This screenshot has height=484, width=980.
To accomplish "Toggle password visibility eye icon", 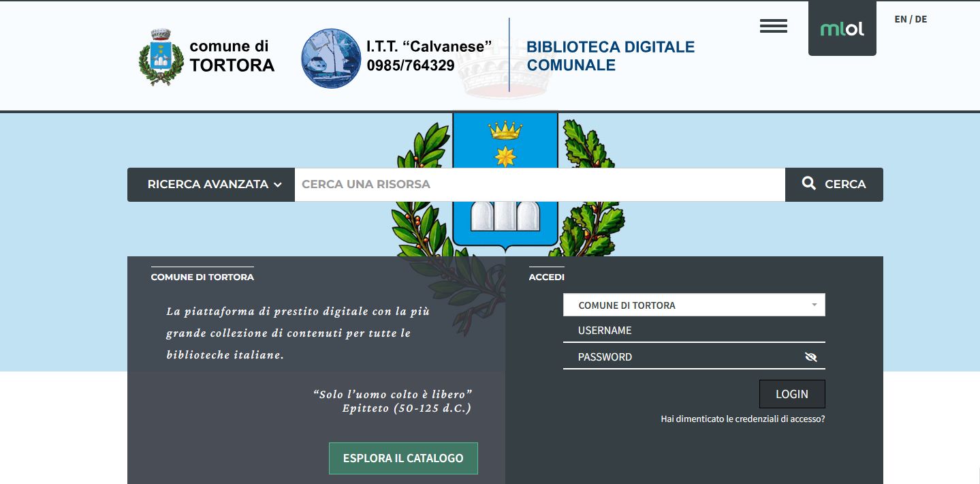I will (x=810, y=357).
